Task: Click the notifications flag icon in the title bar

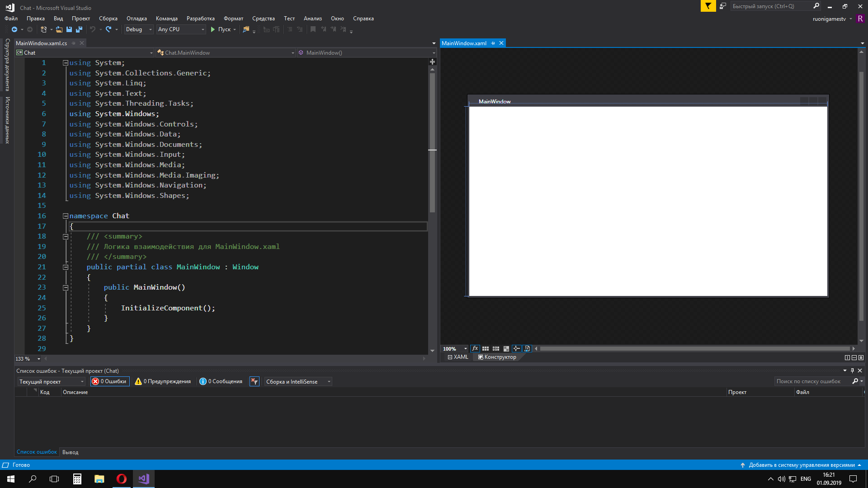Action: point(708,6)
